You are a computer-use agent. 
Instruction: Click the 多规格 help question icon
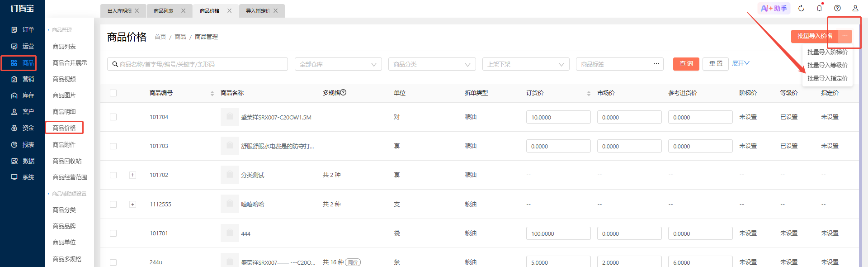343,92
